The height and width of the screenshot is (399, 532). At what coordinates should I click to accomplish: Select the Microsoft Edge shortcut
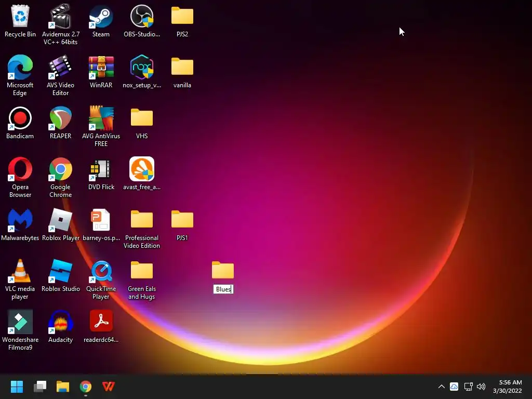pos(20,67)
